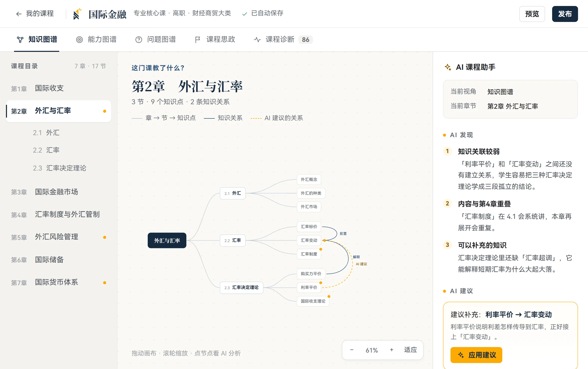Select the 利率平价 knowledge node
588x369 pixels.
tap(309, 287)
